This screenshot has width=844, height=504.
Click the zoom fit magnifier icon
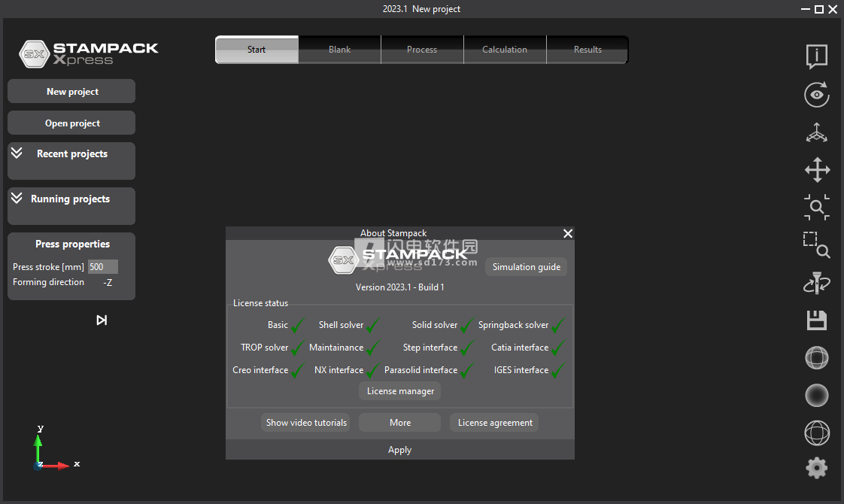point(817,207)
